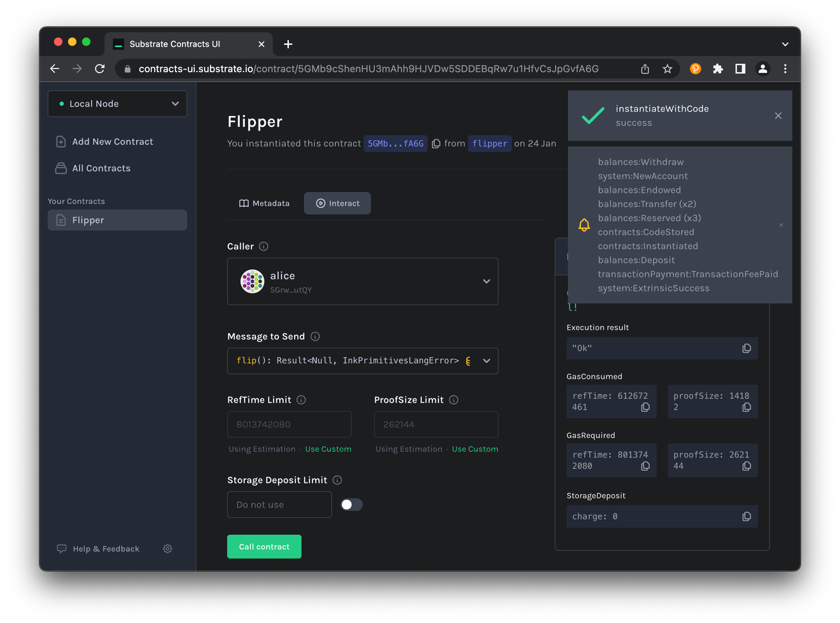Screen dimensions: 840x623
Task: Click the Caller info icon
Action: pos(264,246)
